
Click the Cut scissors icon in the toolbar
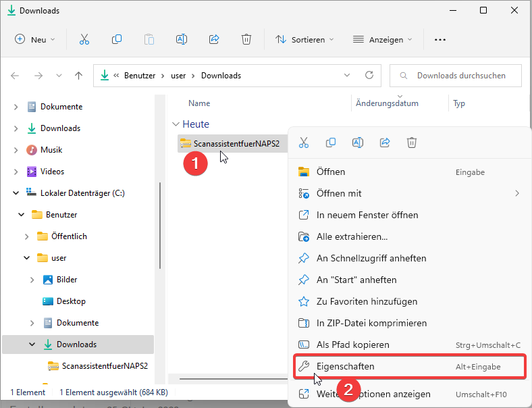84,39
